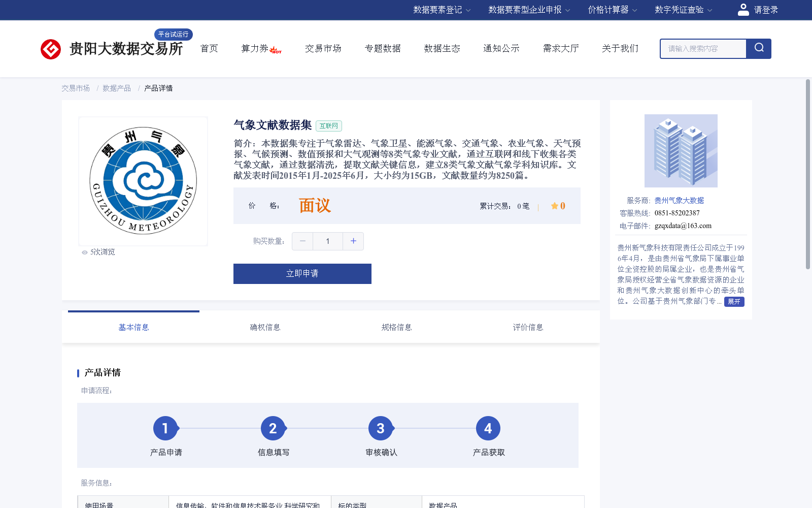
Task: Switch to the 规格信息 tab
Action: click(x=396, y=327)
